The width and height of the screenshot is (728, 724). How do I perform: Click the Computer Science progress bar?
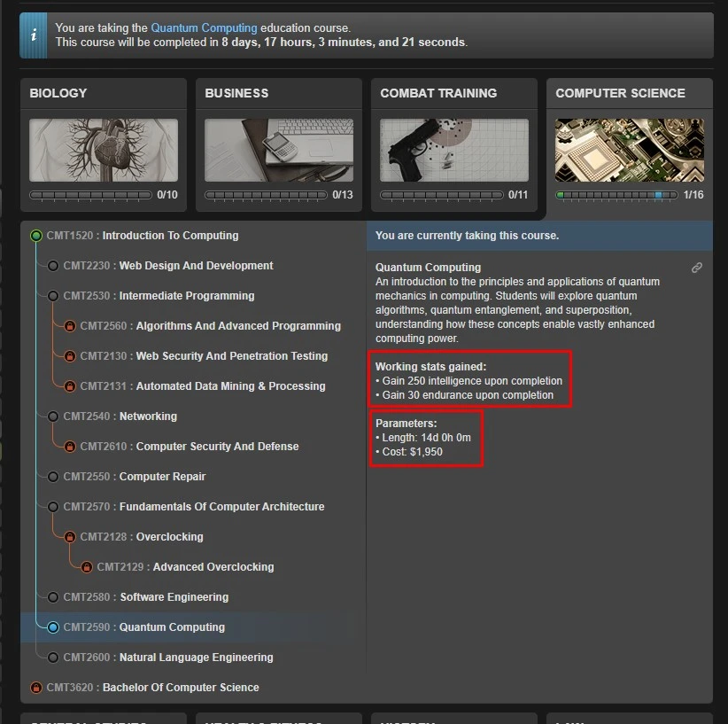(616, 195)
